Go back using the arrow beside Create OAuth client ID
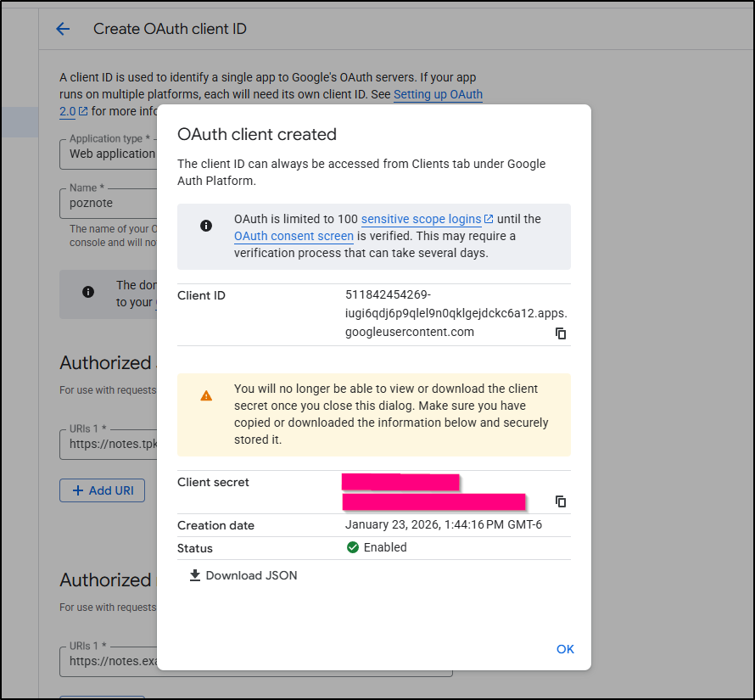The image size is (755, 700). click(x=63, y=29)
